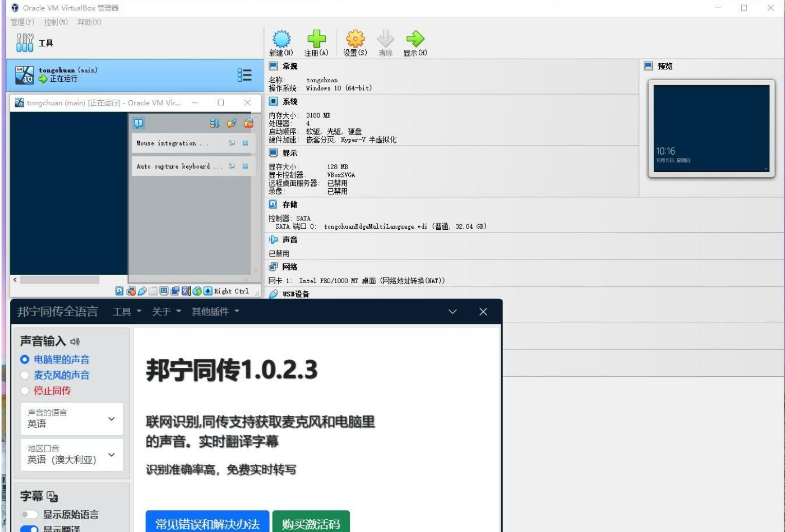785x532 pixels.
Task: Click the 注册 (Add) green plus icon
Action: tap(316, 39)
